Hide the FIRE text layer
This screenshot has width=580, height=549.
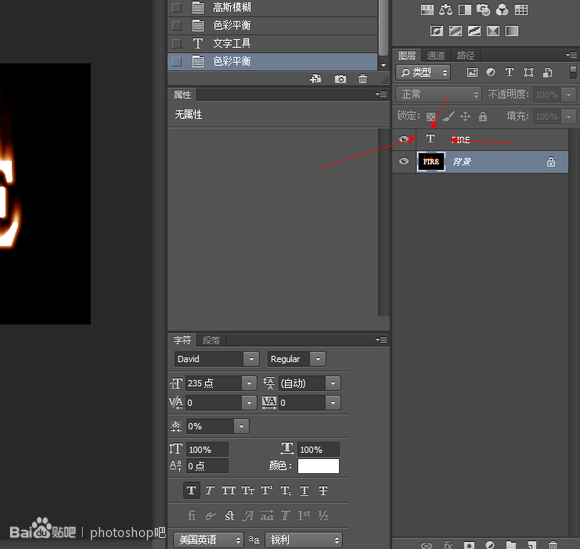coord(404,139)
